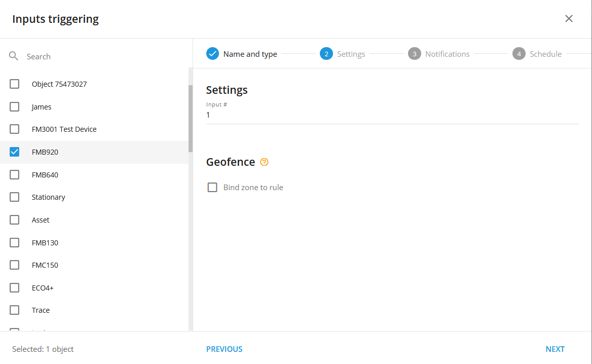Viewport: 592px width, 364px height.
Task: Click into the Search objects field
Action: [106, 56]
